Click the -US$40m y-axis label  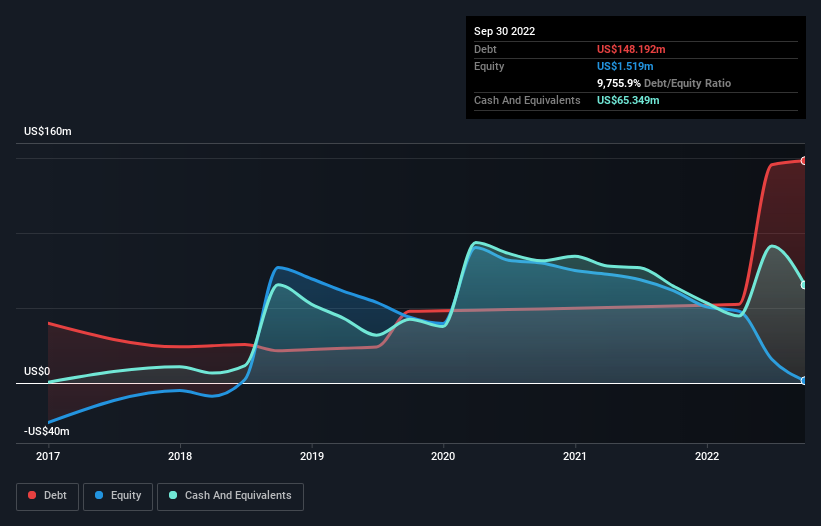pos(47,431)
